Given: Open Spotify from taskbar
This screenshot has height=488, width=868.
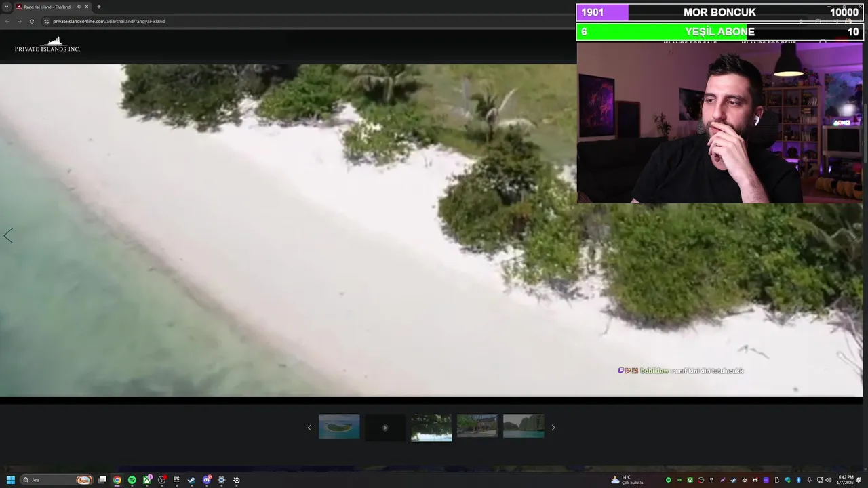Looking at the screenshot, I should click(x=132, y=480).
